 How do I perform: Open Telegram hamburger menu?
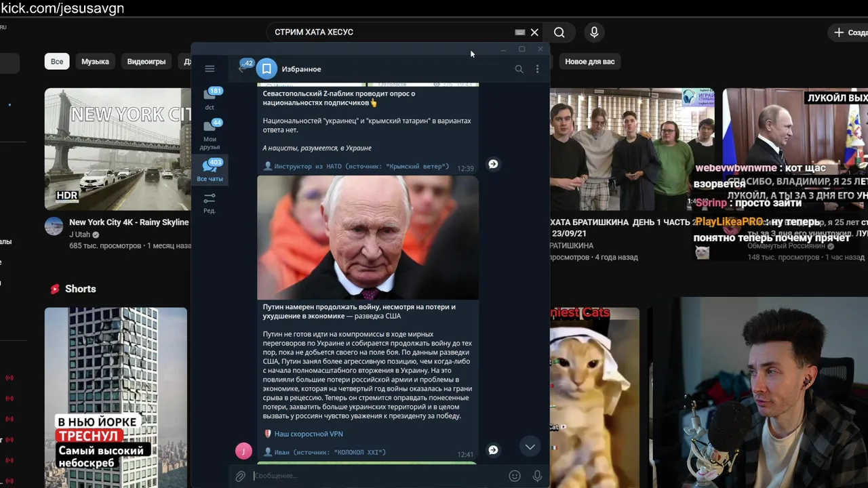click(210, 68)
